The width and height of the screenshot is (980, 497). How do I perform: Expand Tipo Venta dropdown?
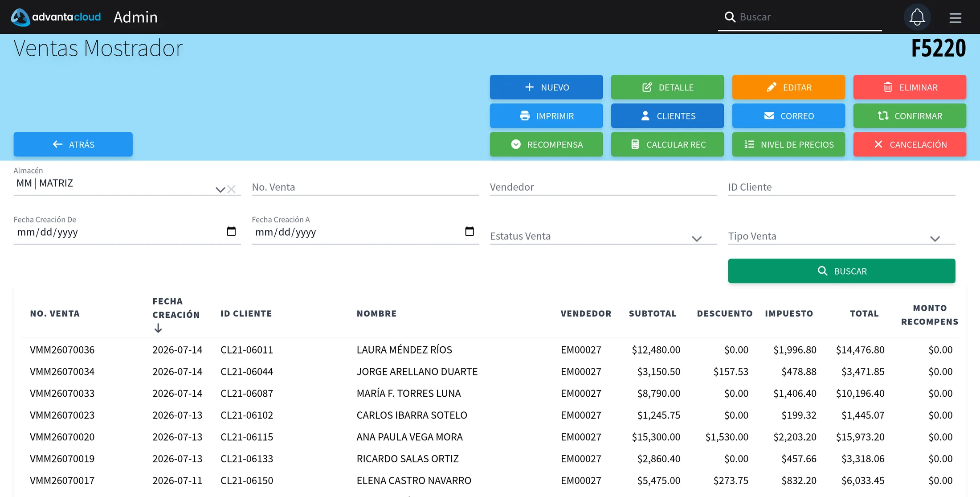(935, 238)
